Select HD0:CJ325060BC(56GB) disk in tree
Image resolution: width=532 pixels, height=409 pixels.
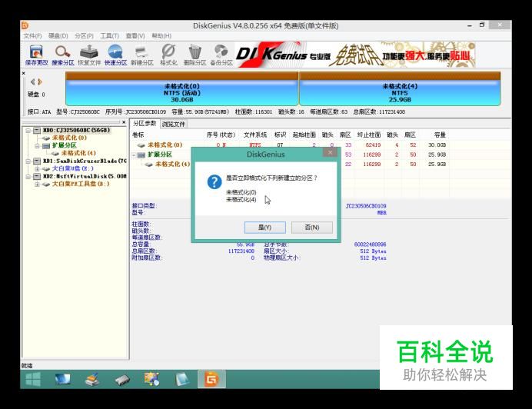pyautogui.click(x=76, y=131)
